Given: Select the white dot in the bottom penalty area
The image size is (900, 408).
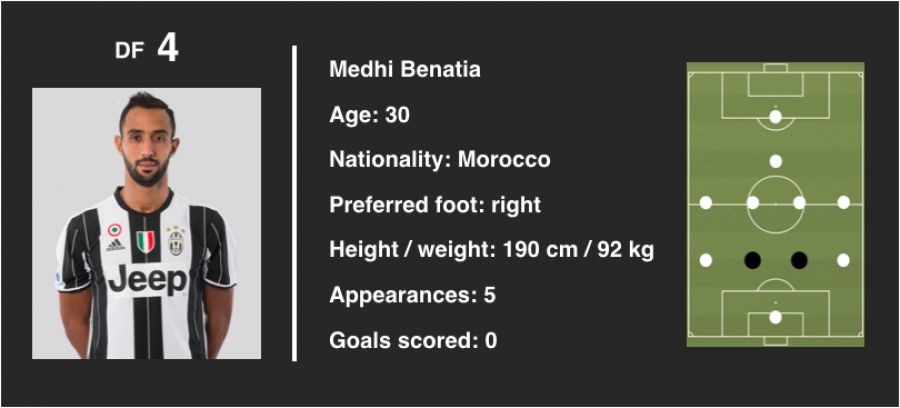Looking at the screenshot, I should [776, 317].
